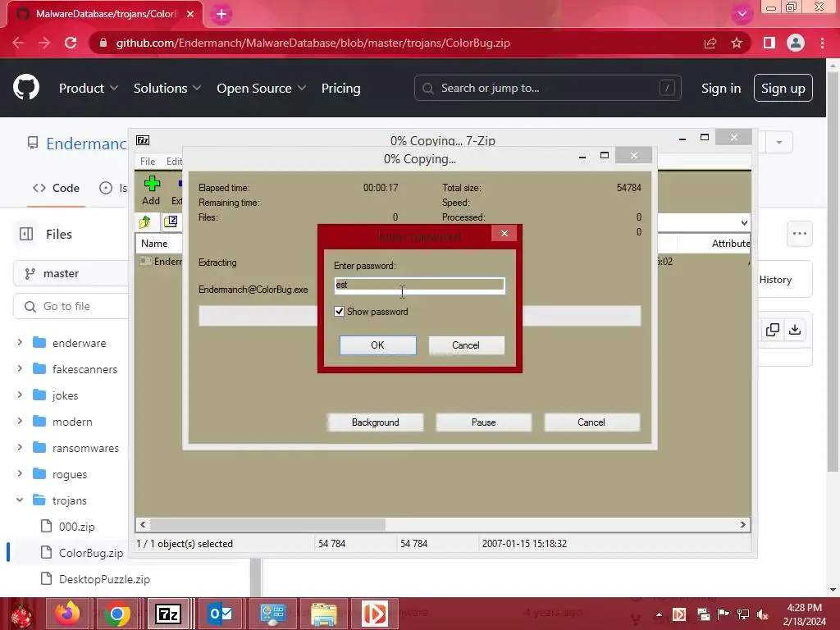Open more file actions ellipsis
Image resolution: width=840 pixels, height=630 pixels.
point(800,234)
